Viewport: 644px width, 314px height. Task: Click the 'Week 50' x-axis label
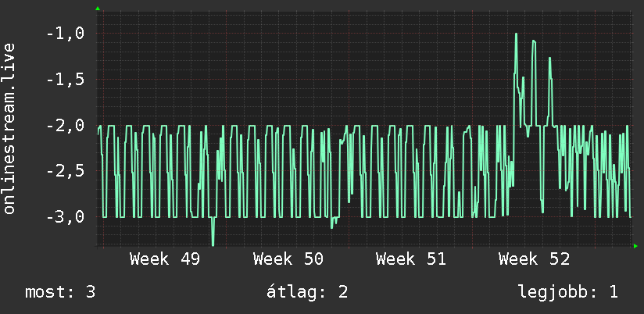(288, 259)
